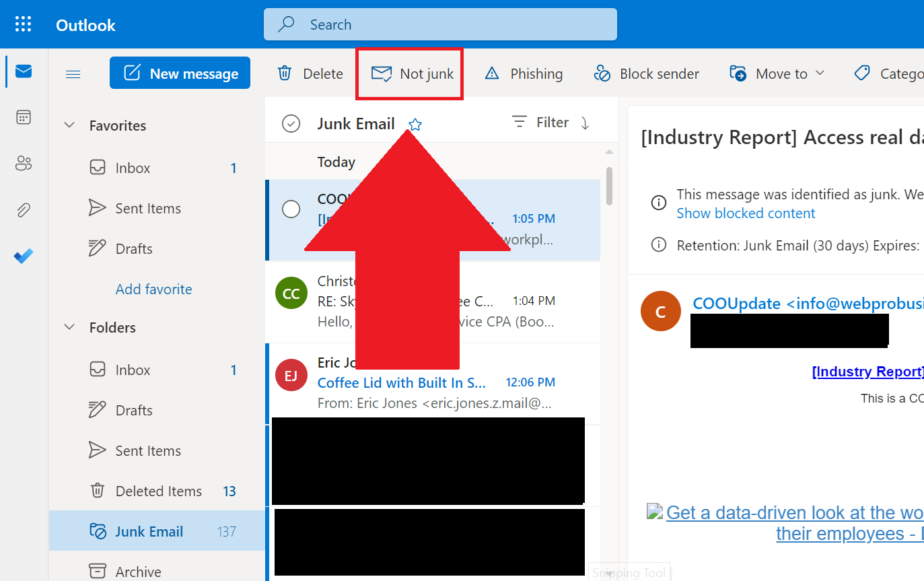Collapse the Favorites section
The width and height of the screenshot is (924, 581).
69,125
